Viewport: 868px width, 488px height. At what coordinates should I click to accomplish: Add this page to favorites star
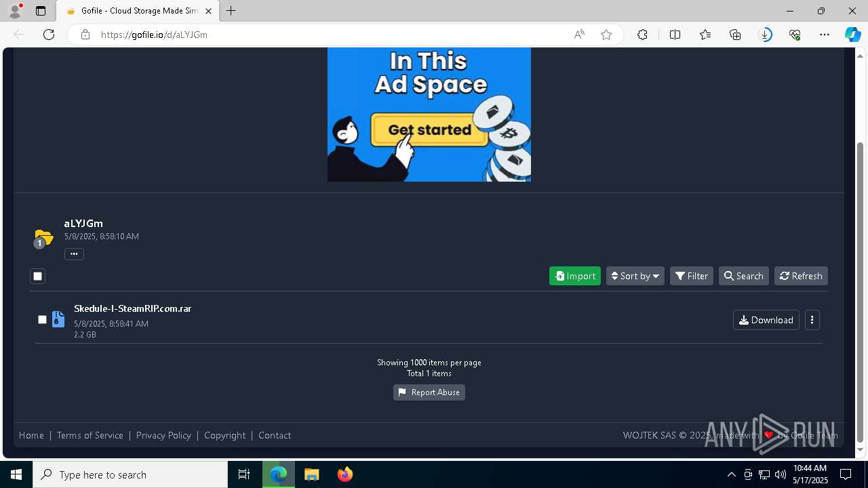606,35
